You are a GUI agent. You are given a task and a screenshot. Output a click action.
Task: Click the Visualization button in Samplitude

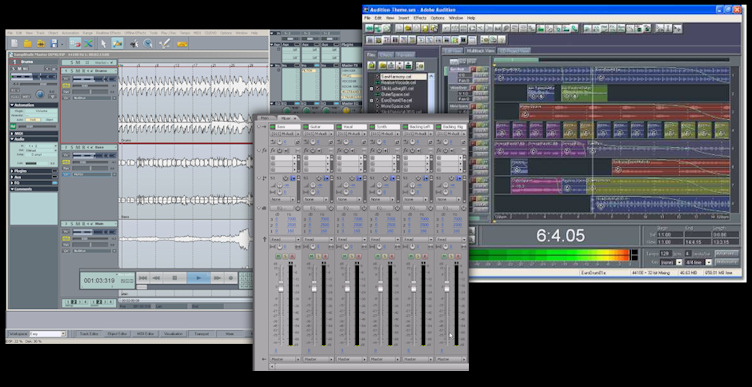pyautogui.click(x=173, y=333)
